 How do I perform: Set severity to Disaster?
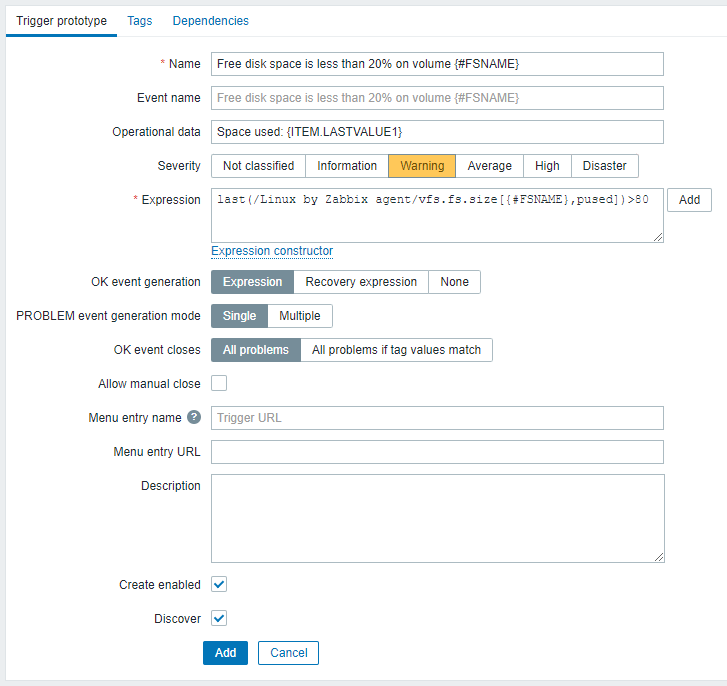tap(605, 166)
